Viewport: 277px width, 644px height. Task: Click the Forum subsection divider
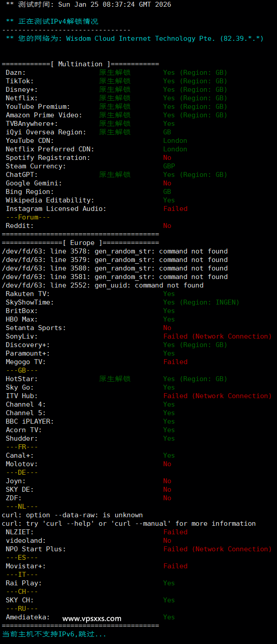(28, 217)
